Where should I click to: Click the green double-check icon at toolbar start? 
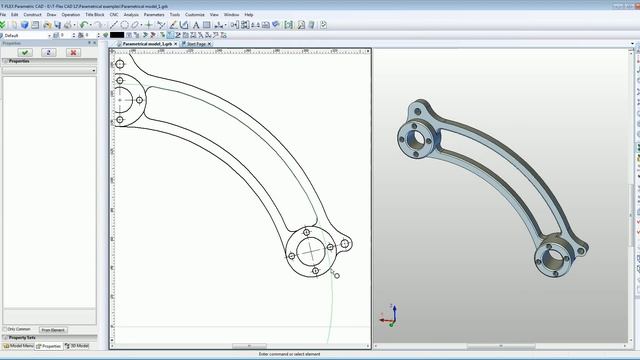tap(2, 25)
